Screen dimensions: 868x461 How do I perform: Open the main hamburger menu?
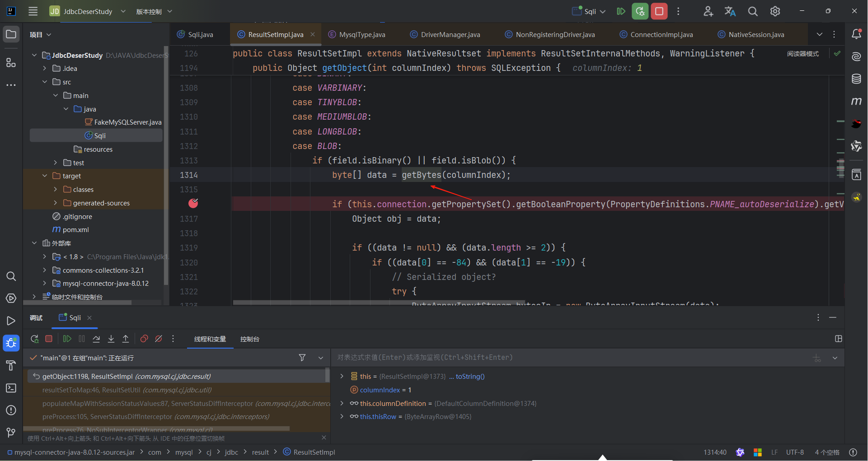[x=33, y=11]
